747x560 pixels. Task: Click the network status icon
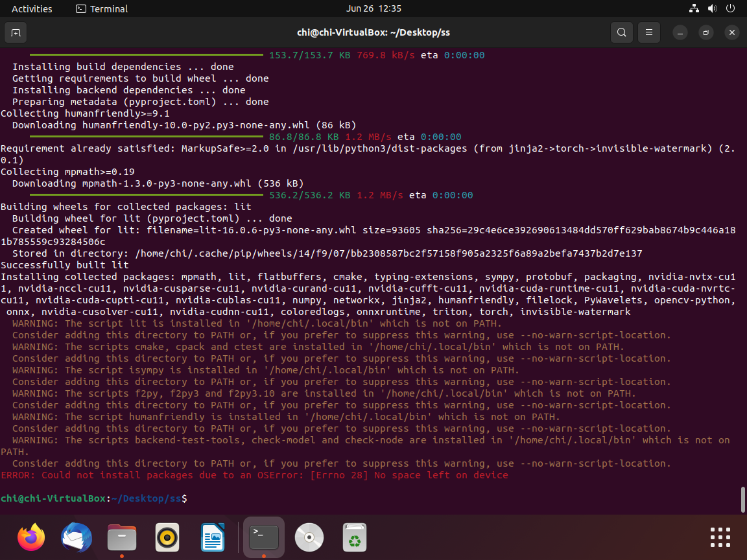point(694,8)
